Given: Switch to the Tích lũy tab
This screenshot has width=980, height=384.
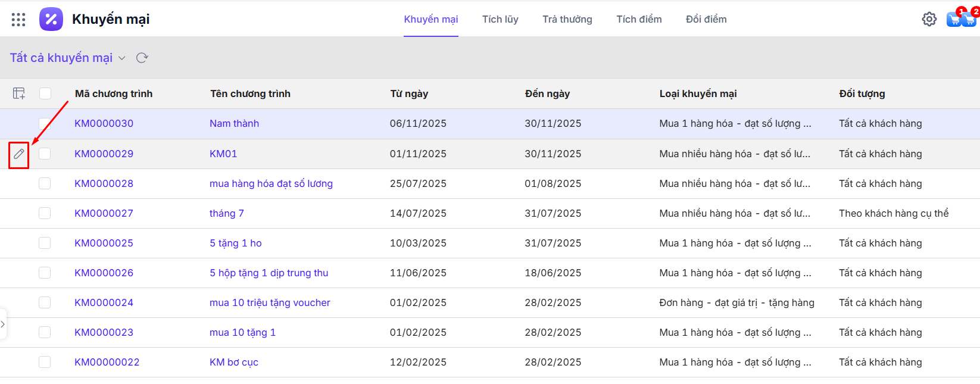Looking at the screenshot, I should coord(500,20).
